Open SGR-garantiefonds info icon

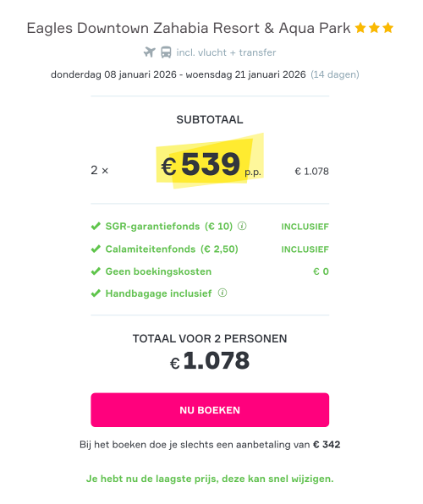(242, 226)
